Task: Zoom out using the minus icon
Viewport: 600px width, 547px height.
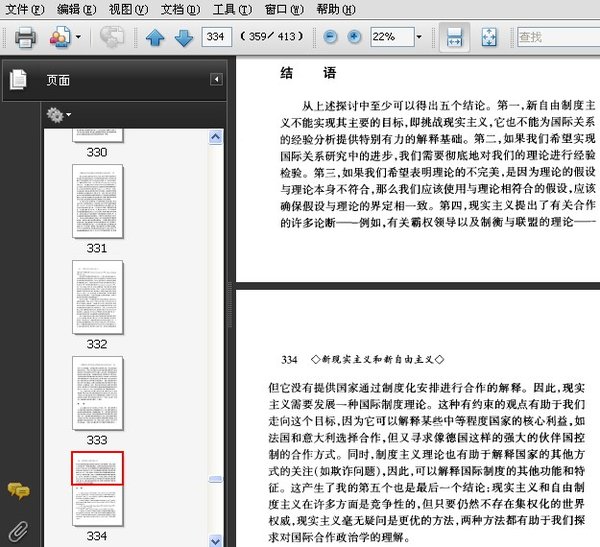Action: (x=330, y=37)
